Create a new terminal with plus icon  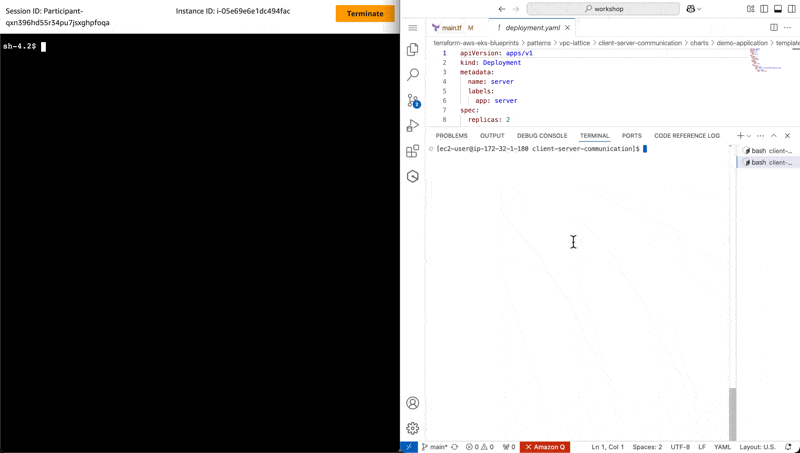[740, 135]
